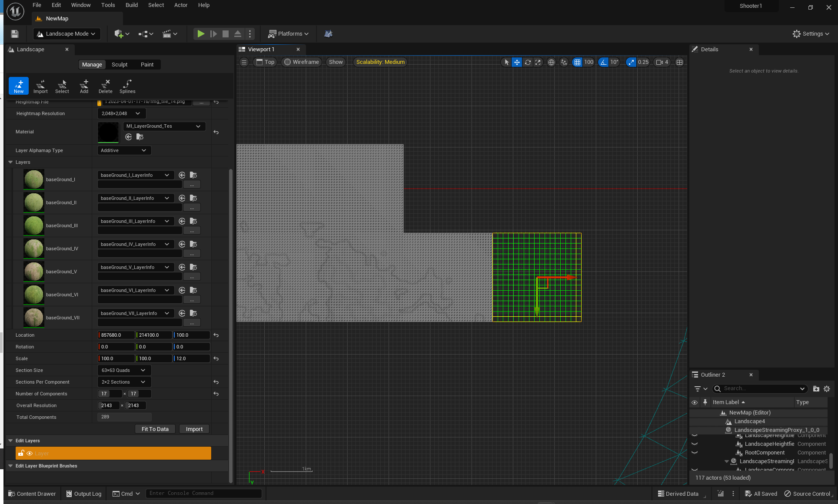Open the baseGround_V_LayerInfo dropdown
The image size is (838, 504).
click(136, 267)
